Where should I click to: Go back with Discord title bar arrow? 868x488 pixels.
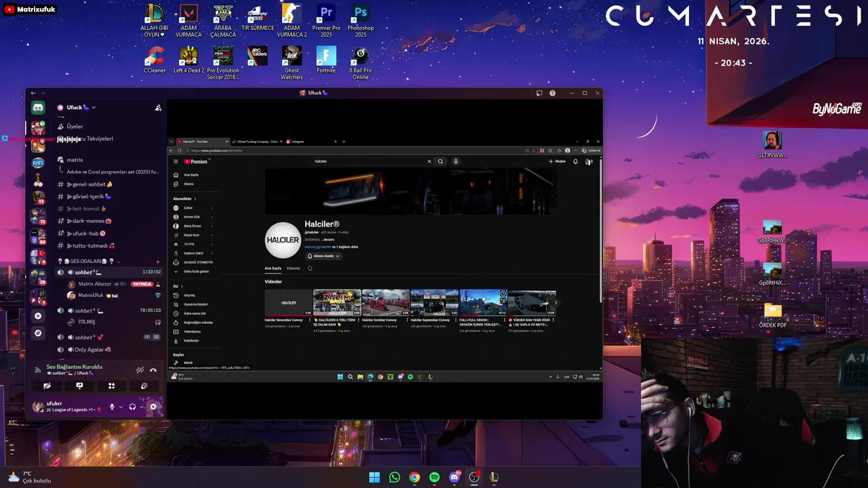[33, 93]
